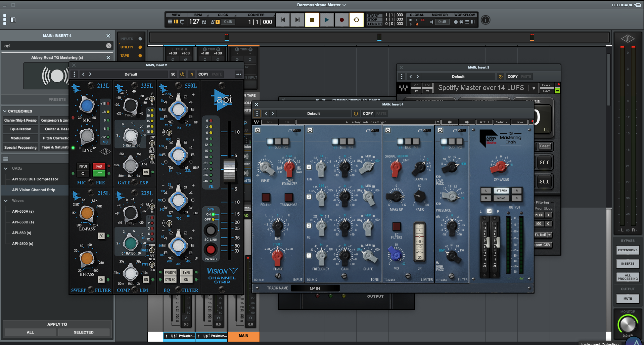Click the FEEDBACK icon at top right

(637, 5)
